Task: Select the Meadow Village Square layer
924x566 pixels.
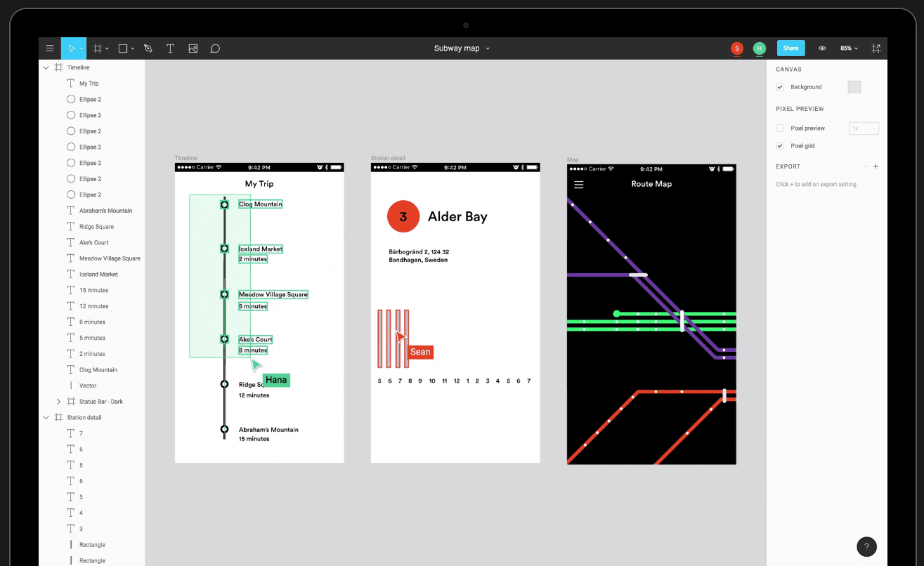Action: point(109,258)
